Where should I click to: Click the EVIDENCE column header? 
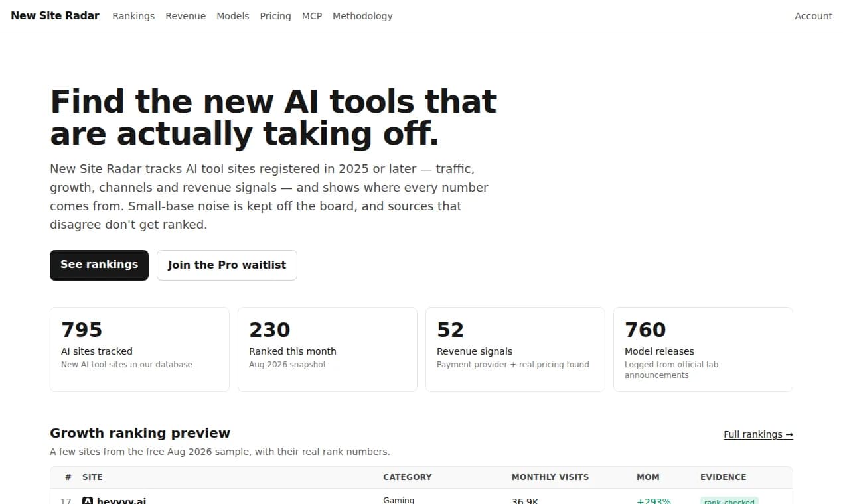coord(724,477)
